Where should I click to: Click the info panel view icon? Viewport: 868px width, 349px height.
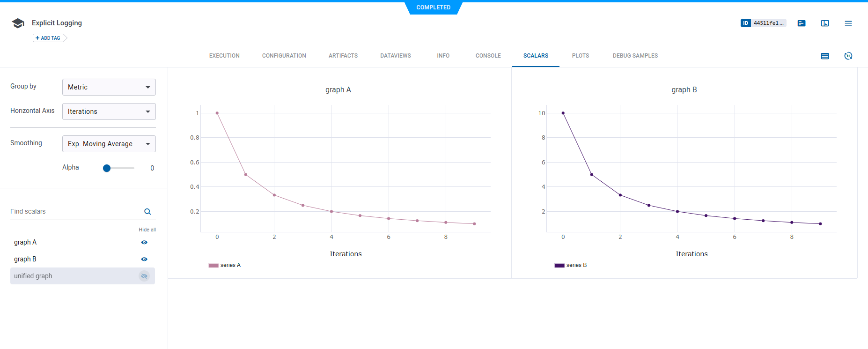(x=824, y=23)
